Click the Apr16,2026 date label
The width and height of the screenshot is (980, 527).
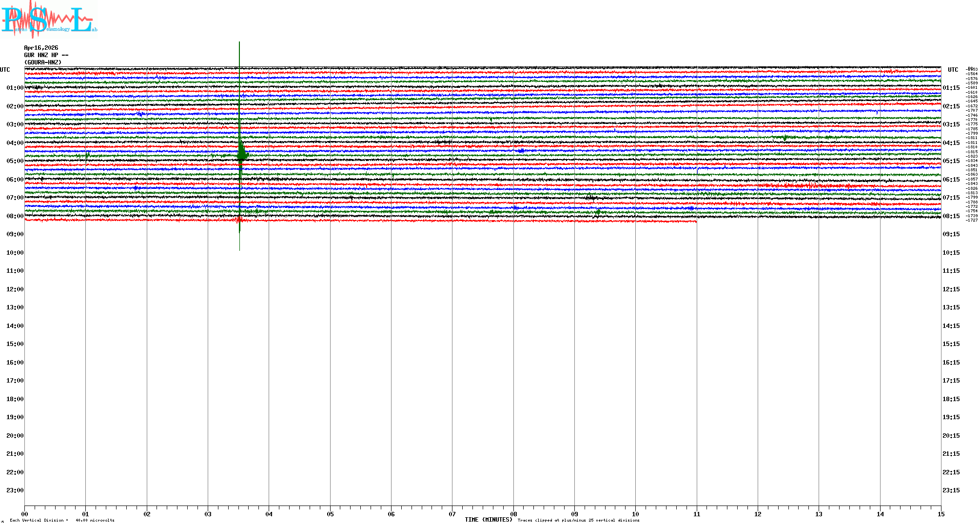pos(41,48)
